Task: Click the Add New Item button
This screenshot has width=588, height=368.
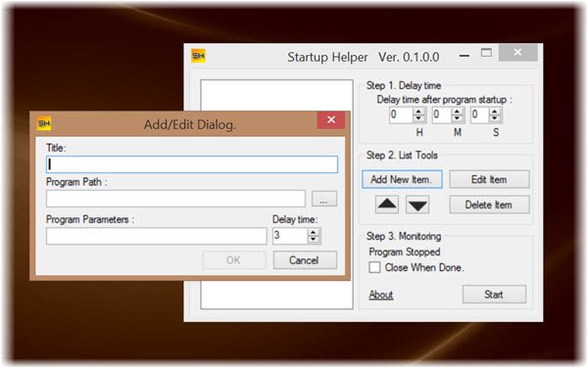Action: click(402, 179)
